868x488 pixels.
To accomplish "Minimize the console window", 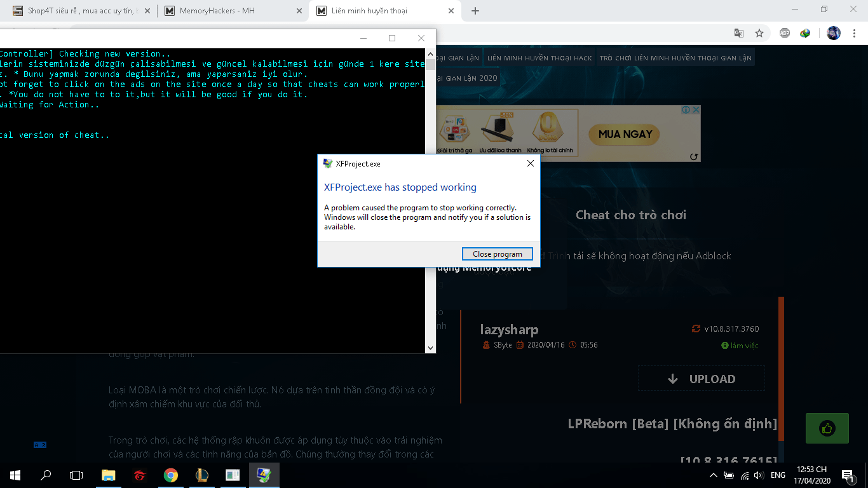I will [363, 38].
